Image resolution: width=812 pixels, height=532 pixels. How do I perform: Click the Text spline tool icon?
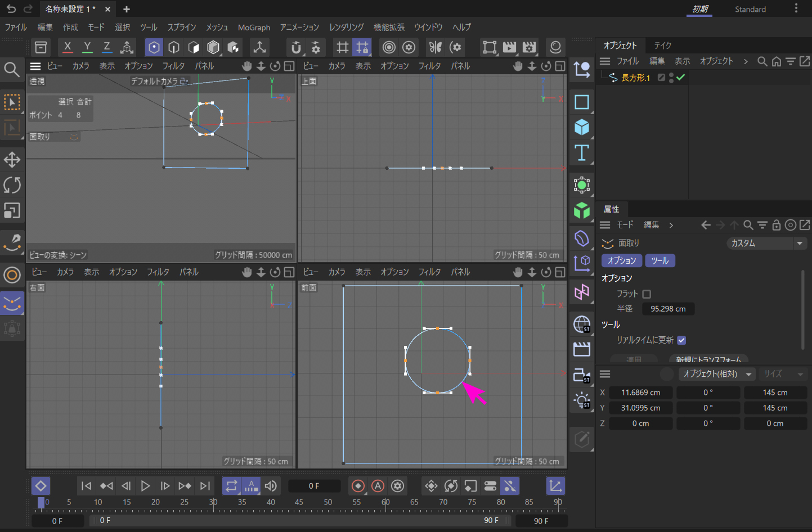click(581, 153)
